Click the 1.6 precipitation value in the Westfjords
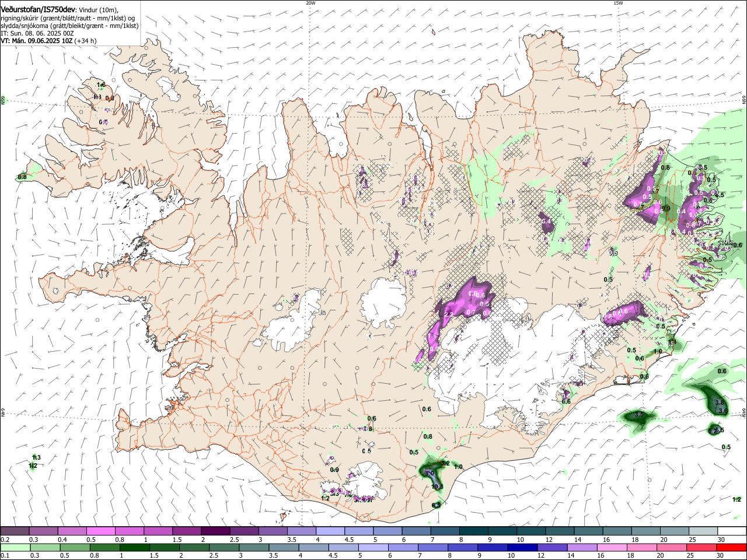Image resolution: width=747 pixels, height=560 pixels. point(101,85)
